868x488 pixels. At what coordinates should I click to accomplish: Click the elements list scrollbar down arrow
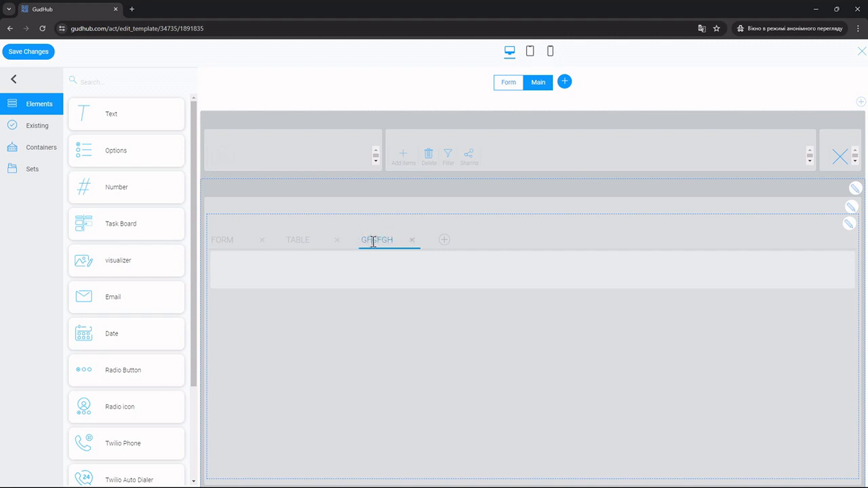point(194,481)
